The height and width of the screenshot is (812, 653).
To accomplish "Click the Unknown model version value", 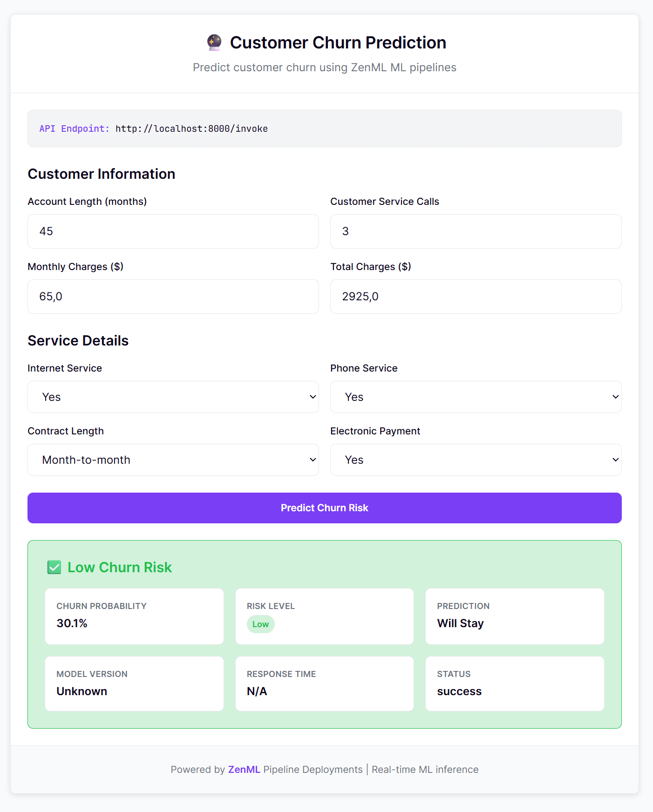I will click(x=82, y=691).
